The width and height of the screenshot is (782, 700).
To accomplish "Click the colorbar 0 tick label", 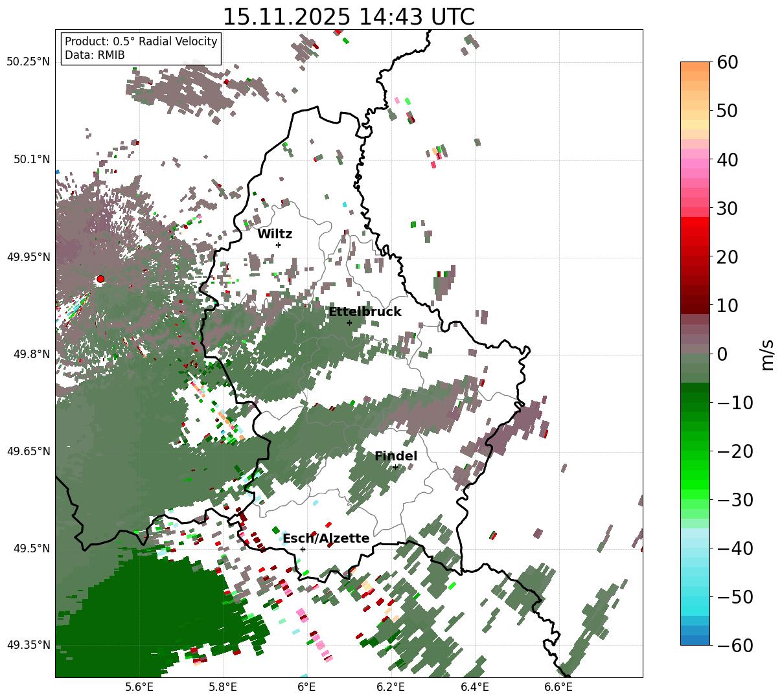I will (721, 354).
